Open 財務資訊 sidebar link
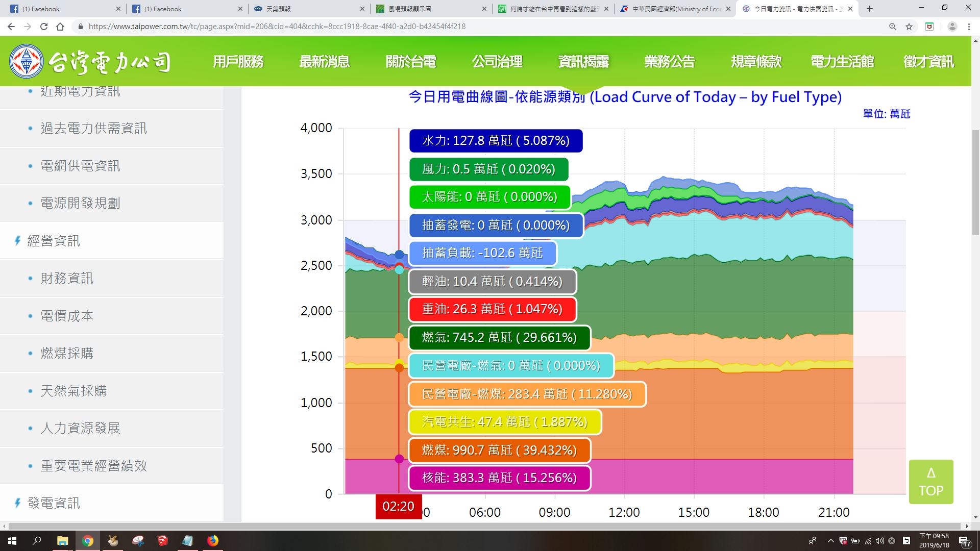The height and width of the screenshot is (551, 980). click(x=67, y=278)
